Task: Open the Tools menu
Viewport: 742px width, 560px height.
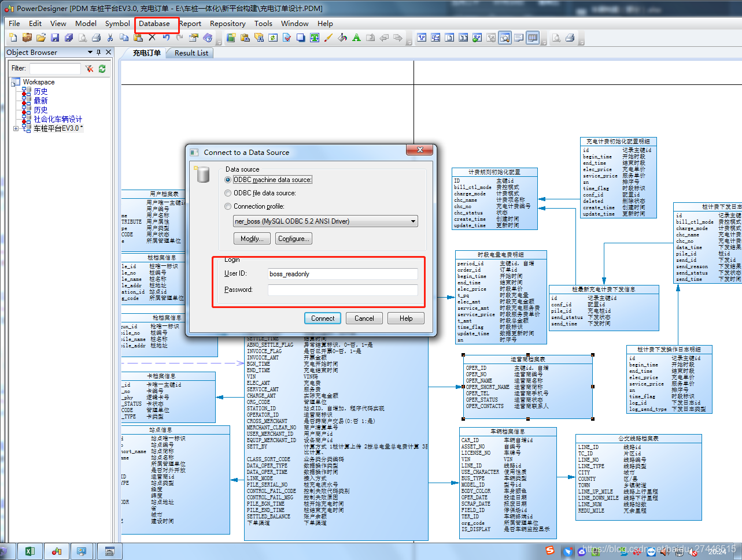Action: pyautogui.click(x=263, y=24)
